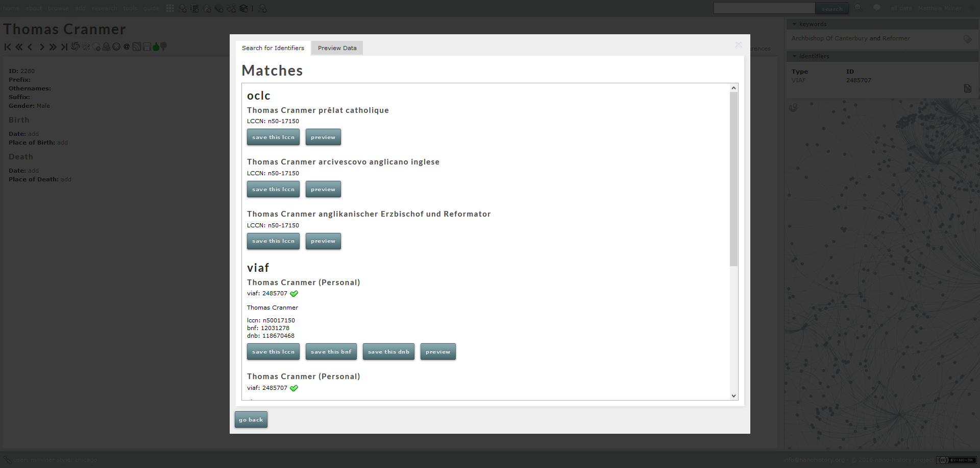980x468 pixels.
Task: Switch to Preview Data tab
Action: 337,48
